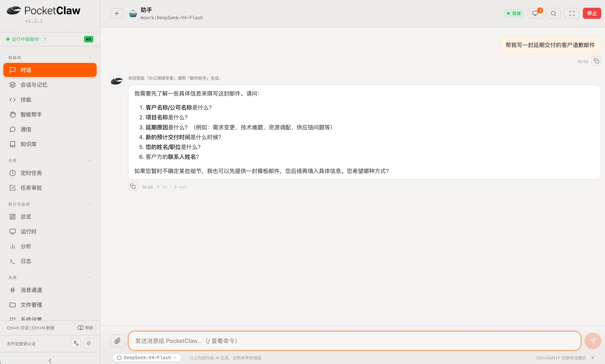Image resolution: width=605 pixels, height=364 pixels.
Task: Click the back arrow button
Action: coord(117,13)
